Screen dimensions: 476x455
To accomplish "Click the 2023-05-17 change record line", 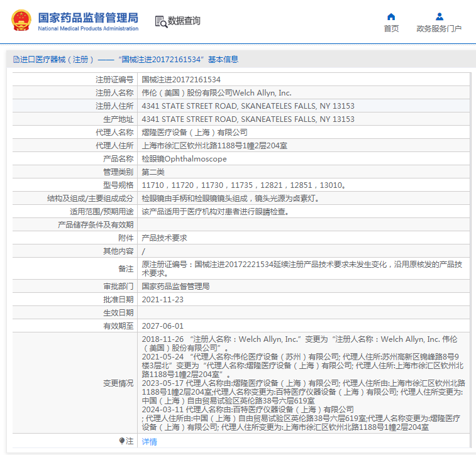I will pyautogui.click(x=304, y=392).
